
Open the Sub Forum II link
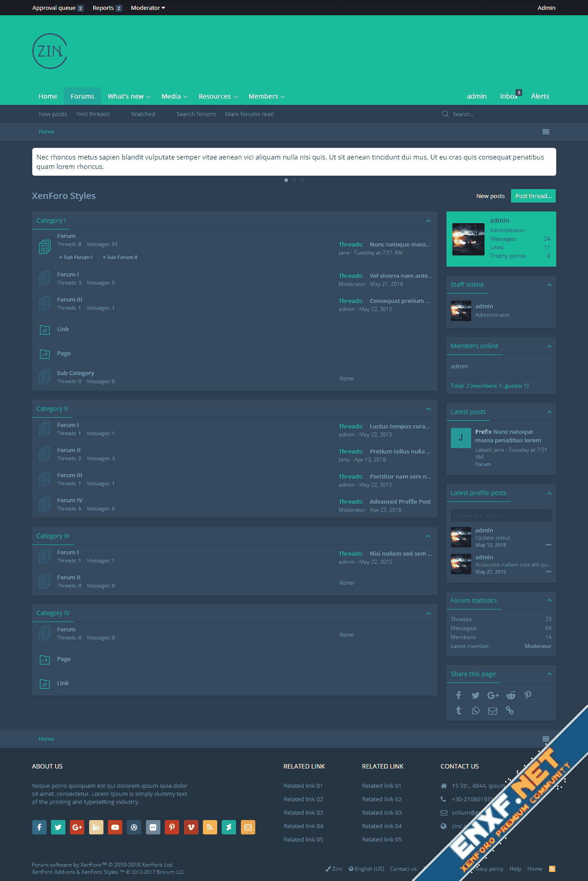(x=122, y=257)
